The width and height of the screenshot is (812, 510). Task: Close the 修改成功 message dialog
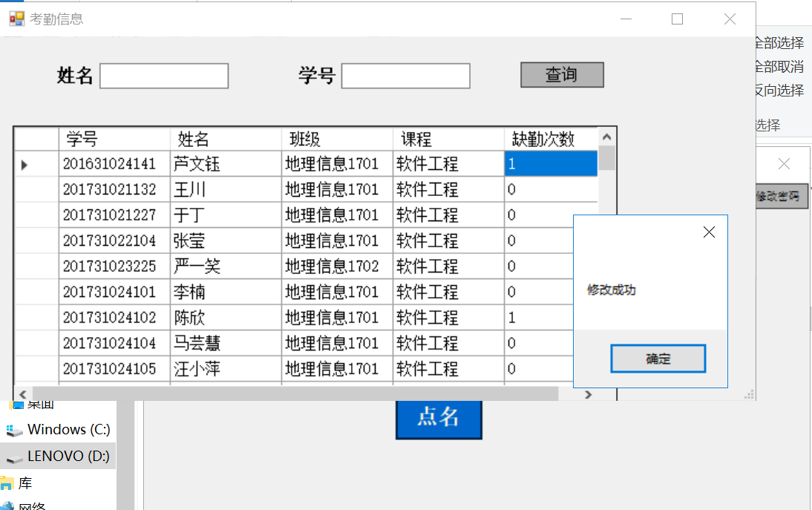pos(709,232)
